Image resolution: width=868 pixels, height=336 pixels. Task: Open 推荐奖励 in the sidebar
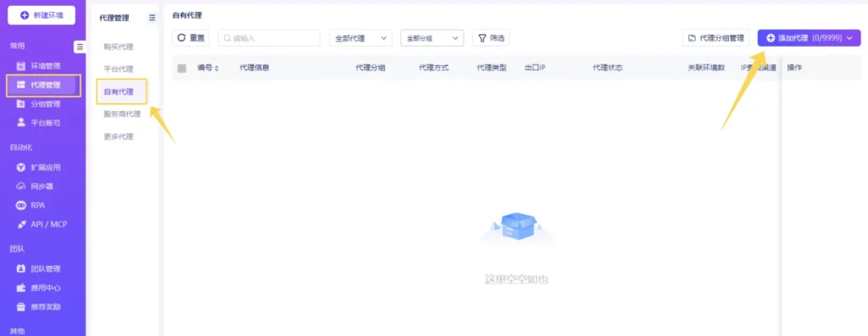tap(46, 306)
